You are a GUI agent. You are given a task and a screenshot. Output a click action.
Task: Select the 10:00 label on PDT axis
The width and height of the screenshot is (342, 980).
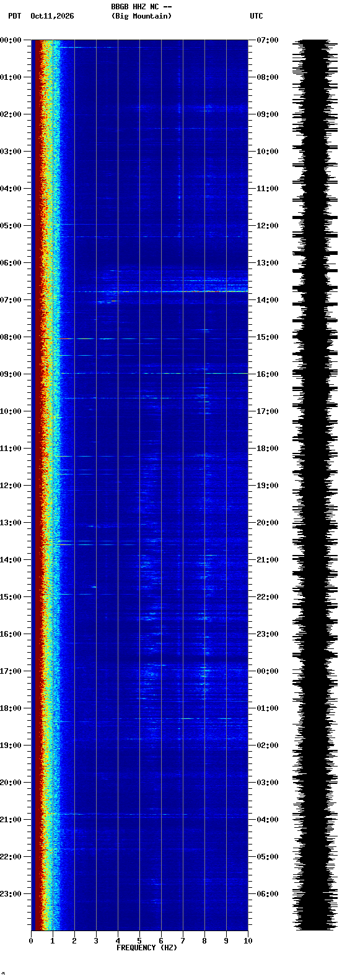point(11,411)
